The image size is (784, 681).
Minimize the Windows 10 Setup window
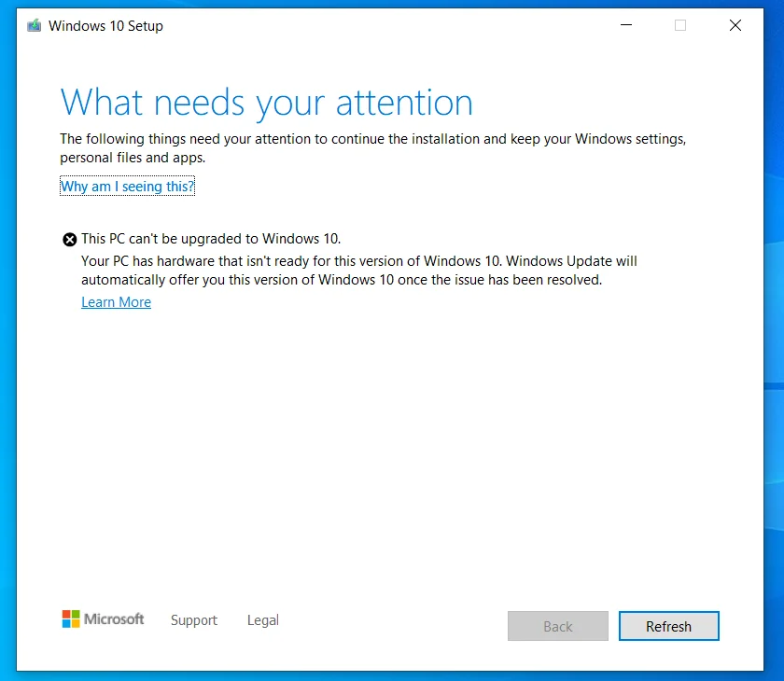(x=626, y=25)
